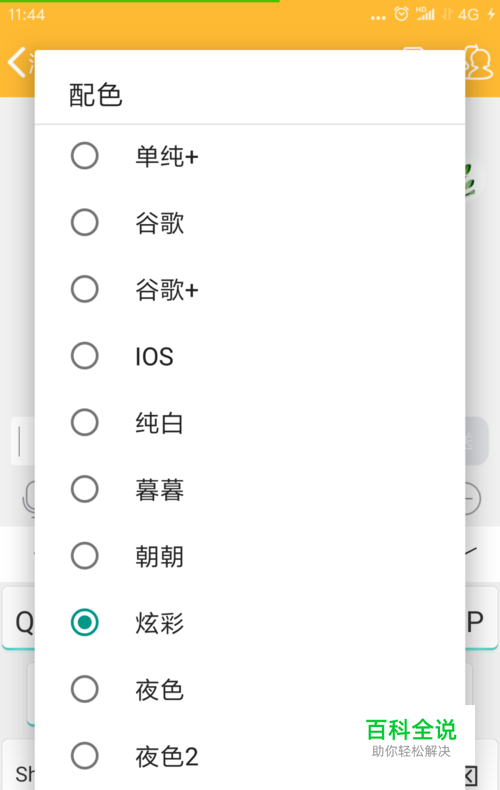Tap the P key on keyboard
This screenshot has width=500, height=790.
pos(481,618)
